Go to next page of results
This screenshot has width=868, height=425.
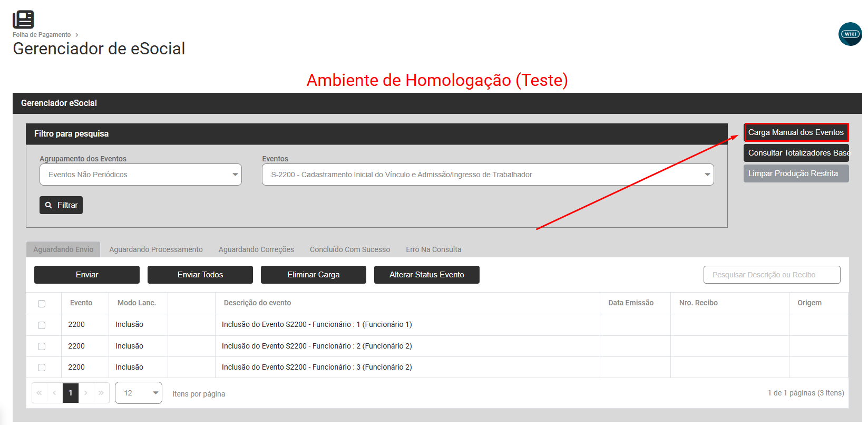coord(86,393)
